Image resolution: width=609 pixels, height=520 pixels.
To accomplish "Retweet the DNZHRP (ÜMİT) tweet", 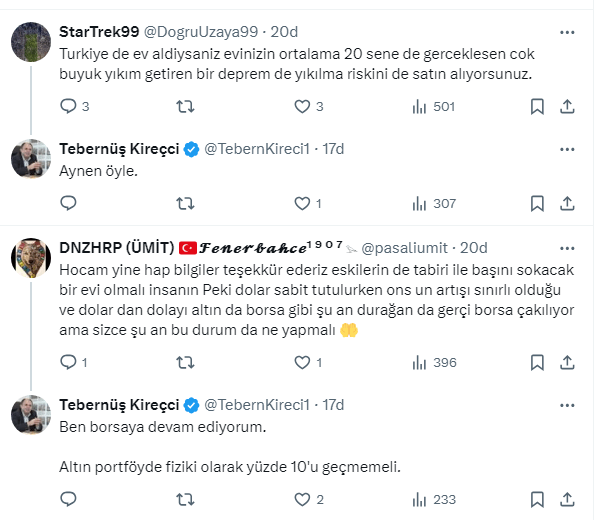I will [185, 362].
